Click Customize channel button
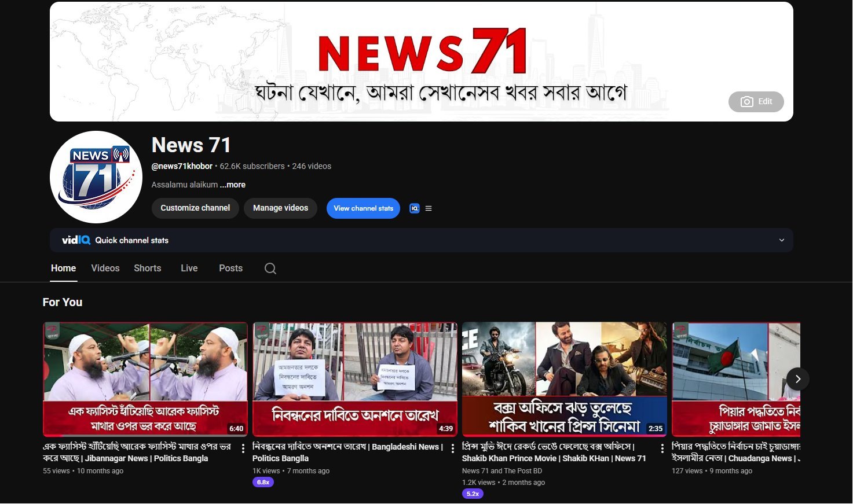The image size is (853, 504). tap(195, 208)
